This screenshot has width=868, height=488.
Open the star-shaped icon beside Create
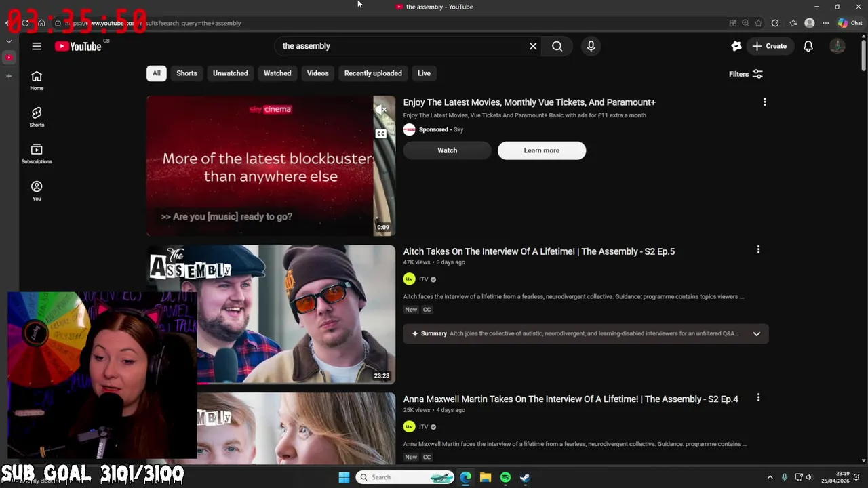(736, 46)
